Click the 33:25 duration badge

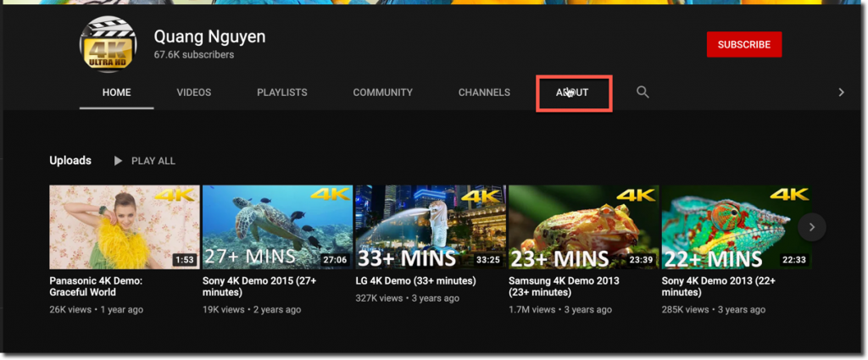(x=487, y=259)
